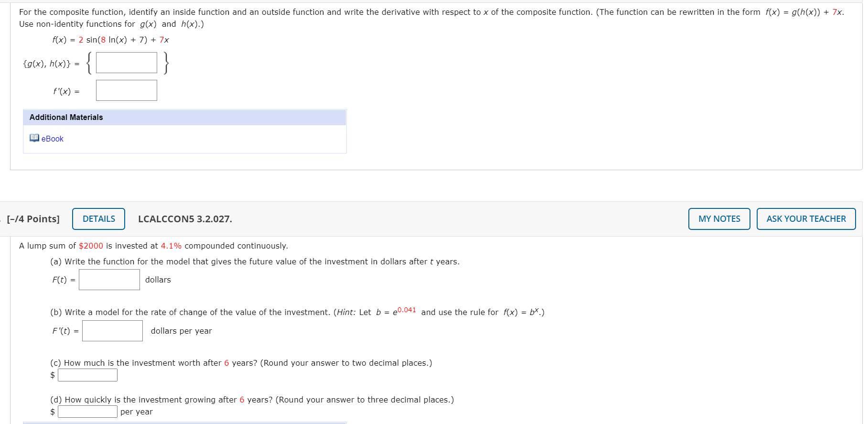Click the LCALCCON5 3.2.027 problem title
This screenshot has width=868, height=424.
185,219
